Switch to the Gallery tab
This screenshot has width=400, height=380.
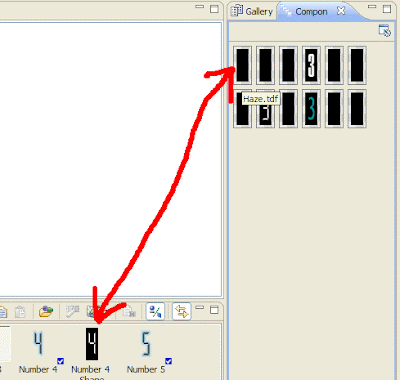(x=252, y=11)
